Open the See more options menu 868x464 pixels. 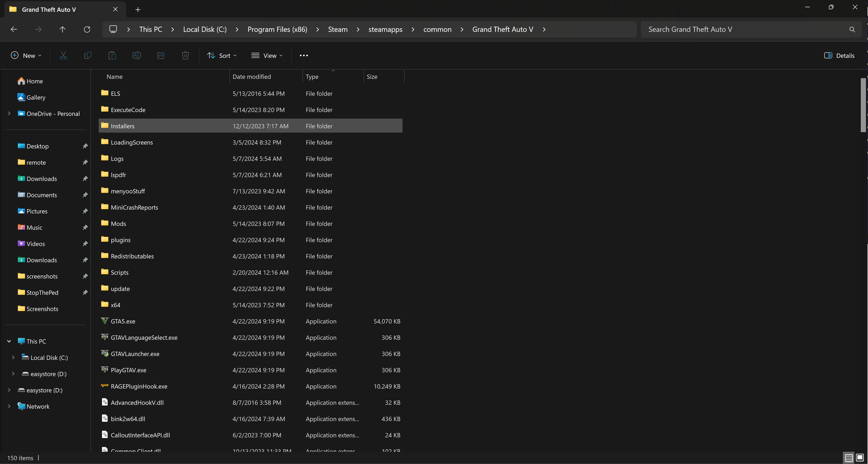pyautogui.click(x=304, y=56)
